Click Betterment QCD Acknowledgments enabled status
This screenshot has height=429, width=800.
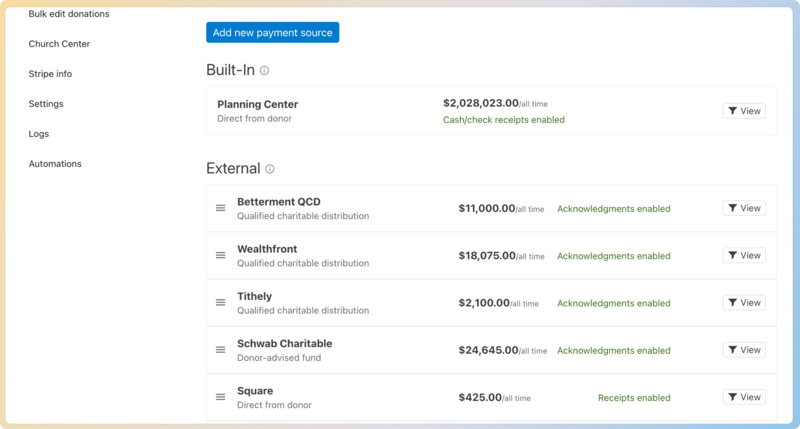point(614,209)
